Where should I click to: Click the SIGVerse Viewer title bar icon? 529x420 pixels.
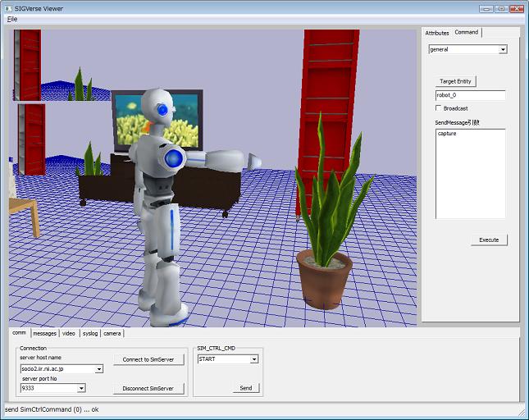8,7
